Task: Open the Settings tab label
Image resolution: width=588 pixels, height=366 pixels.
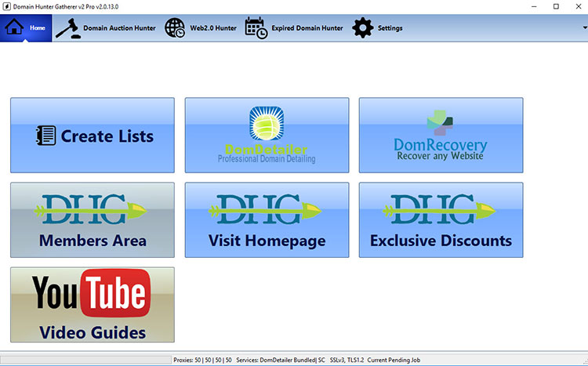Action: coord(390,28)
